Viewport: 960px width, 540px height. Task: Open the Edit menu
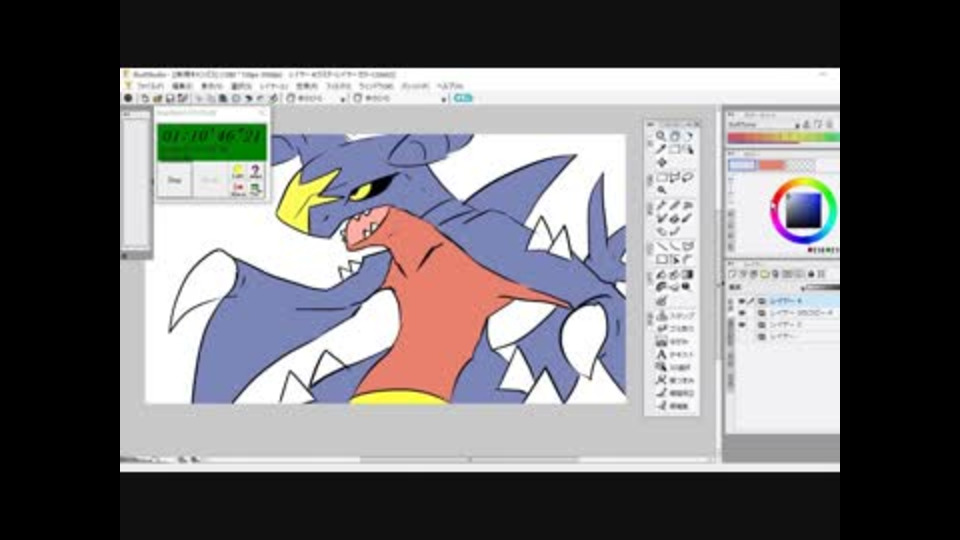182,86
